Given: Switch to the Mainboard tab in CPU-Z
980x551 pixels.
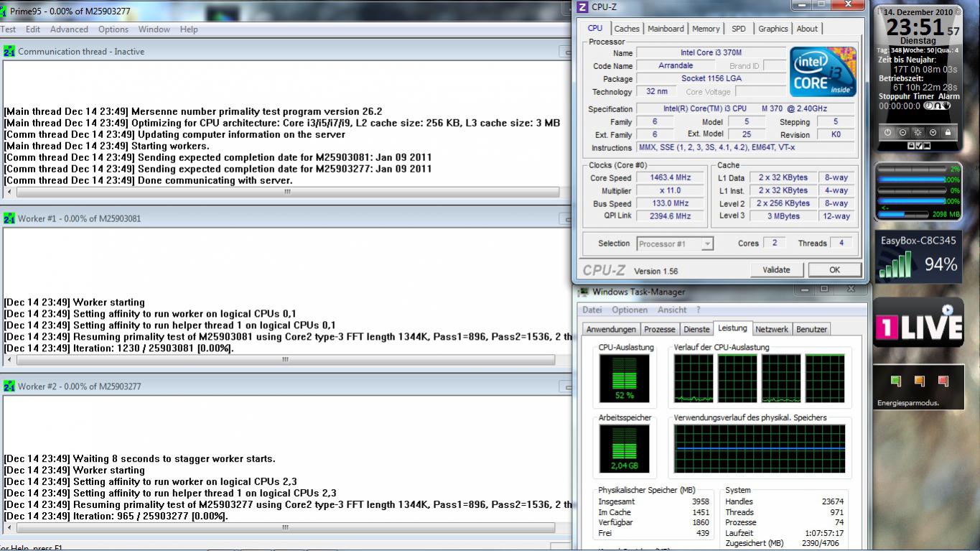Looking at the screenshot, I should 666,29.
